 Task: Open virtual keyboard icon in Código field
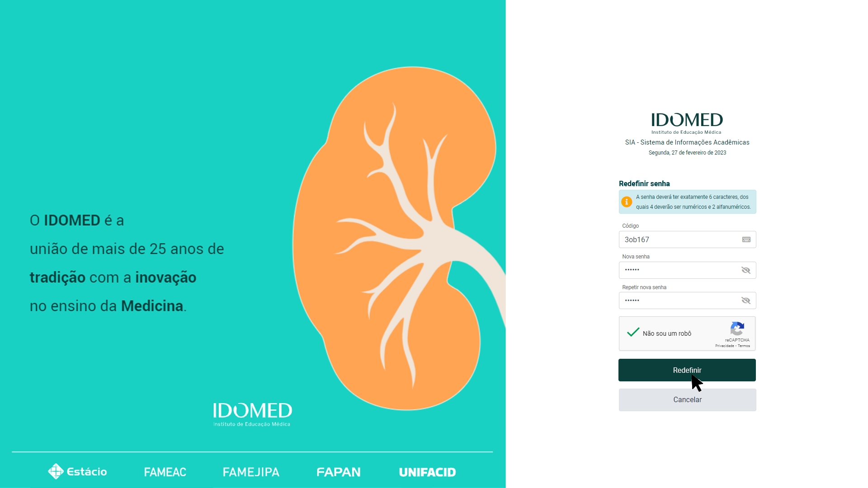pos(746,239)
